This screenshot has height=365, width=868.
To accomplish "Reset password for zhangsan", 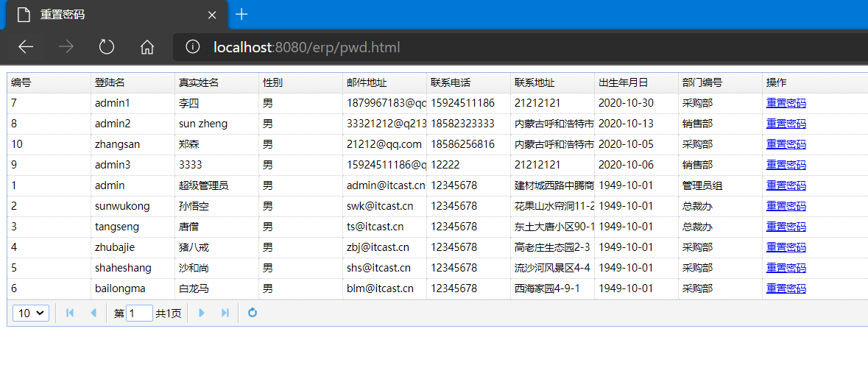I will pos(786,144).
